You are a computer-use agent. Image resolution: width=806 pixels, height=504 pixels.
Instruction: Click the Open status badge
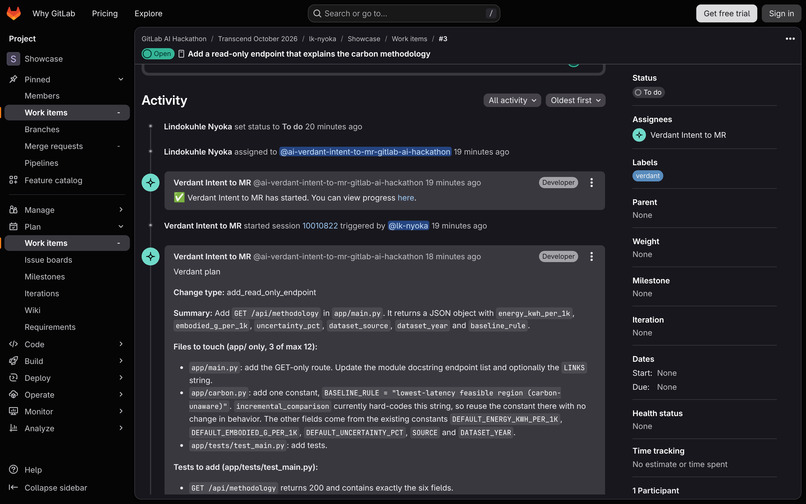coord(158,53)
